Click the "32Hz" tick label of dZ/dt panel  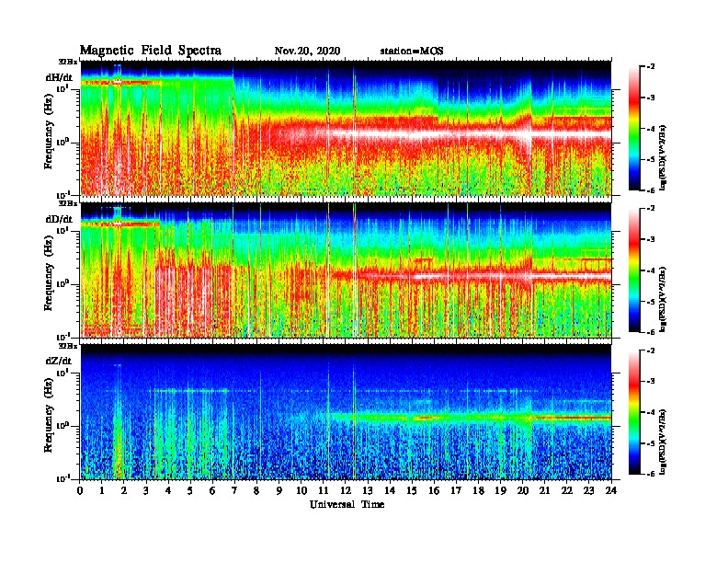point(68,346)
